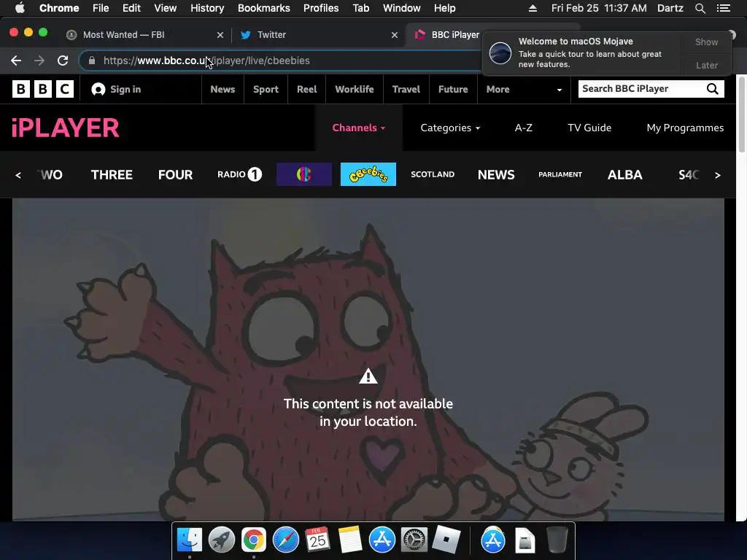Select the CBeebies channel logo
This screenshot has width=747, height=560.
[368, 174]
